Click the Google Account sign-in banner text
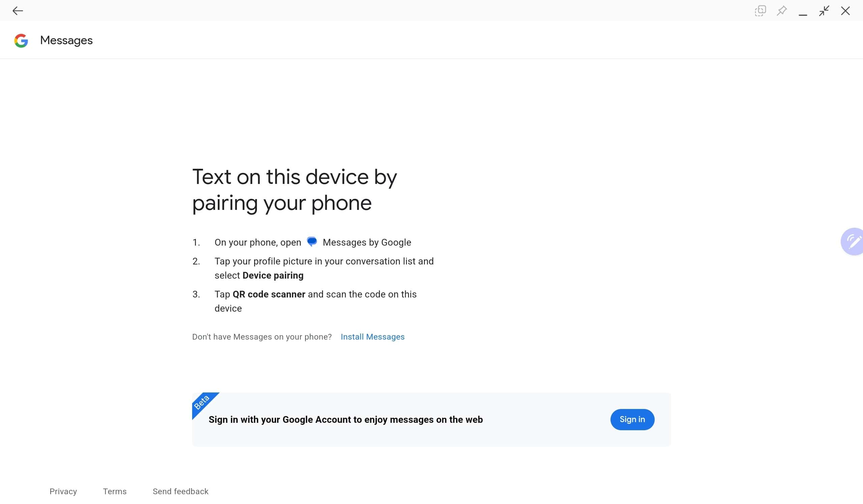The width and height of the screenshot is (863, 504). (346, 420)
